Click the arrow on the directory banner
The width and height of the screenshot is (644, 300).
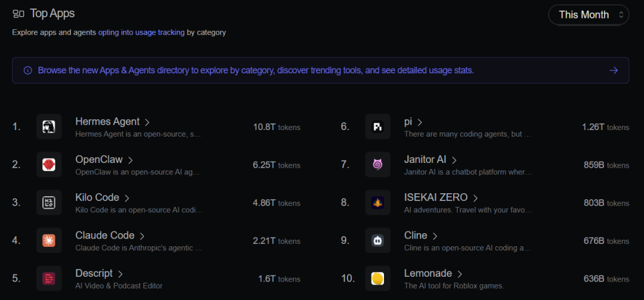click(614, 70)
